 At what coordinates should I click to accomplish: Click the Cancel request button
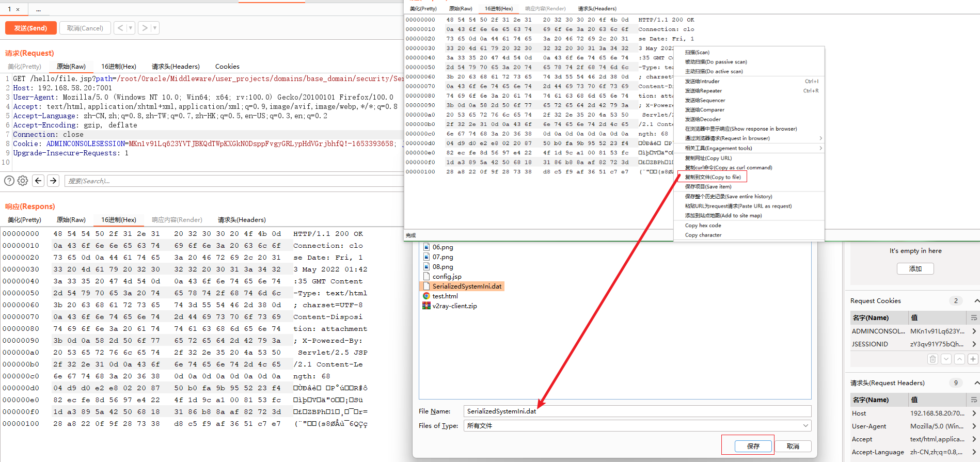pyautogui.click(x=85, y=28)
